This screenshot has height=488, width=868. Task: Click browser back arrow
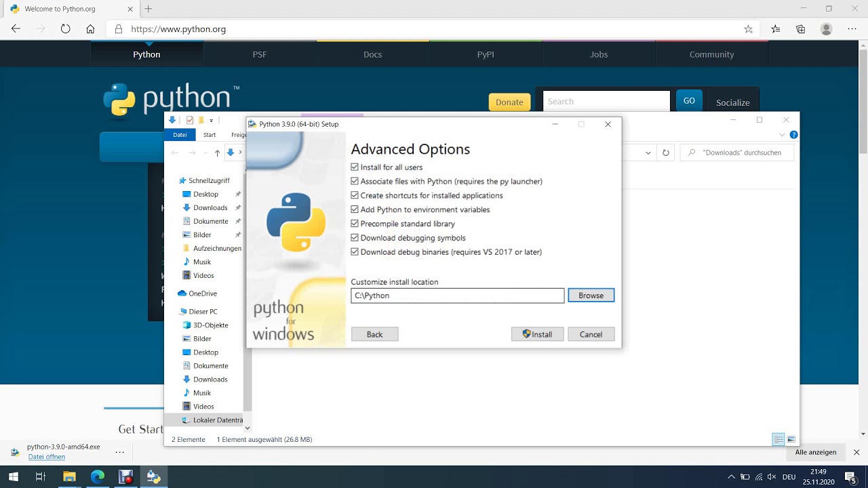(x=16, y=29)
